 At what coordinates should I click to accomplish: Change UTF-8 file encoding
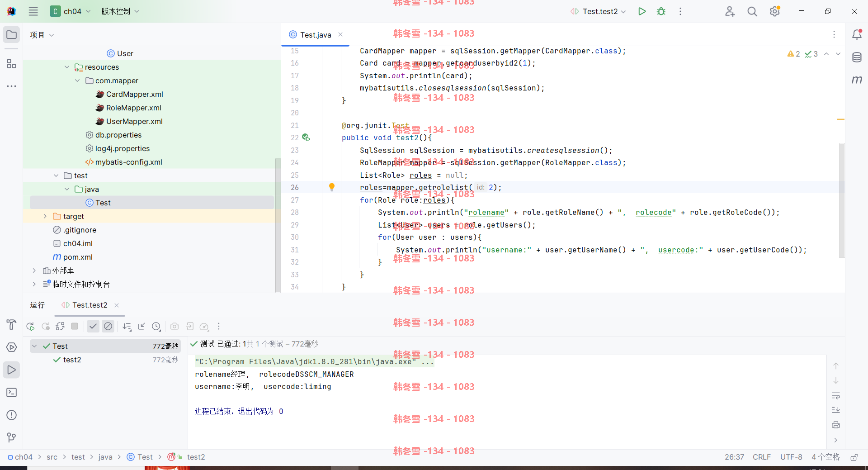coord(791,457)
